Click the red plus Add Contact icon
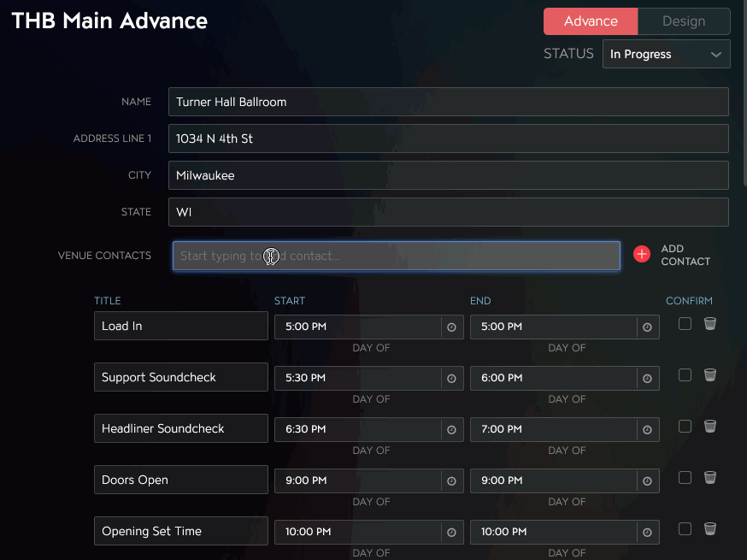Image resolution: width=747 pixels, height=560 pixels. [642, 254]
